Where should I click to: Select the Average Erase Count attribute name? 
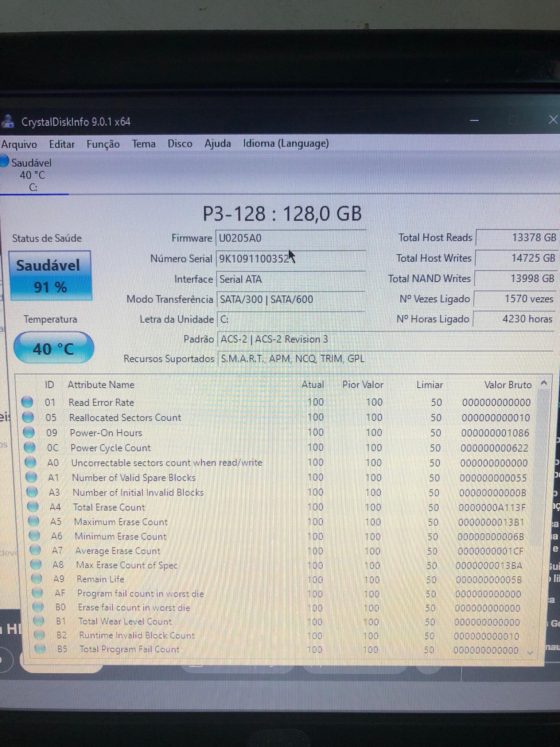coord(117,551)
